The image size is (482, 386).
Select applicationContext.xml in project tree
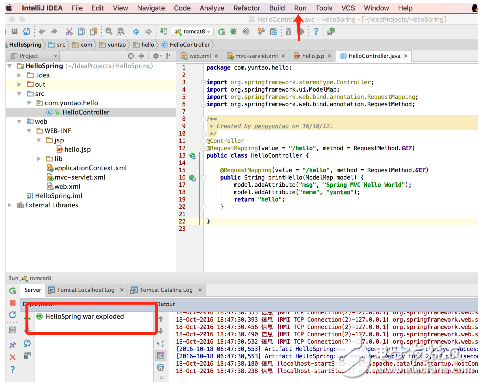87,168
